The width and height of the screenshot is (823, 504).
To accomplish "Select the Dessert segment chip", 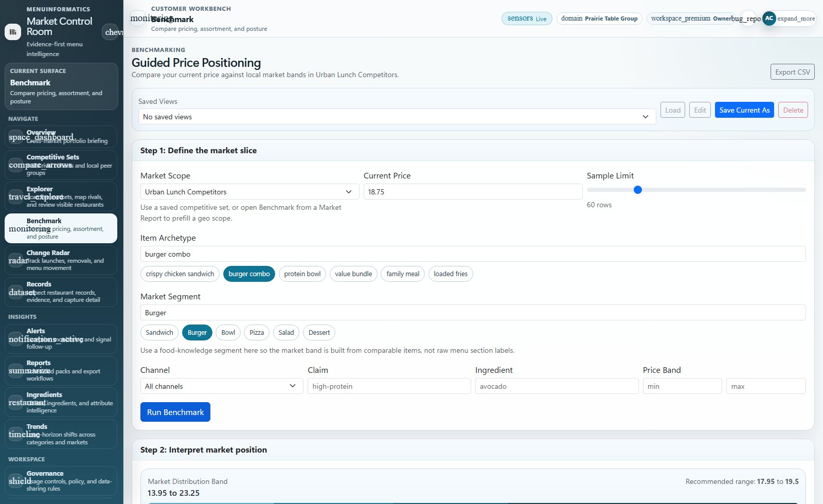I will pyautogui.click(x=319, y=332).
